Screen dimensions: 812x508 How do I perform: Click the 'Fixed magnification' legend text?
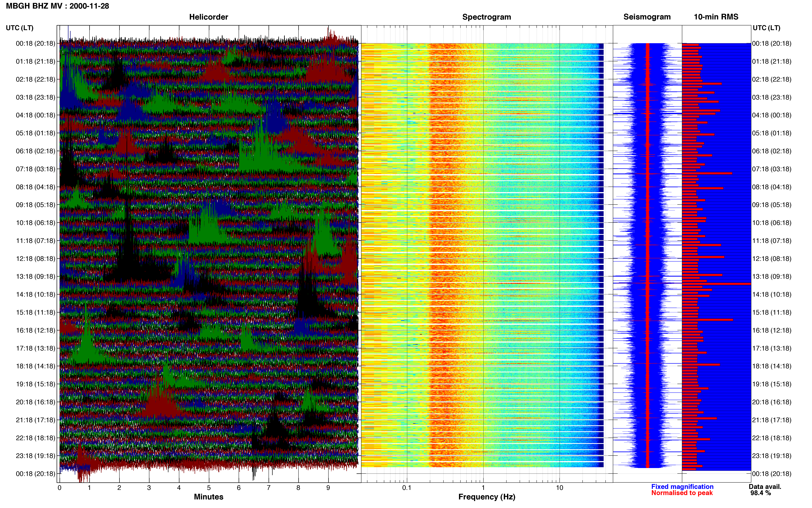tap(682, 486)
